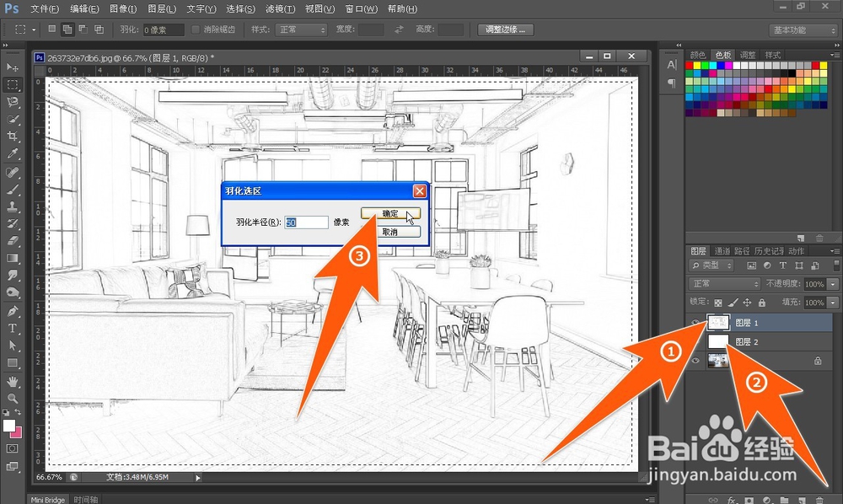Toggle New selection mode
The image size is (843, 504).
[52, 29]
